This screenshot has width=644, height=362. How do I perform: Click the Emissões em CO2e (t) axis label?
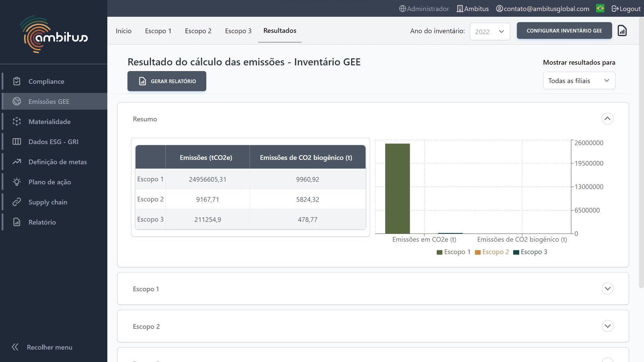pos(424,239)
